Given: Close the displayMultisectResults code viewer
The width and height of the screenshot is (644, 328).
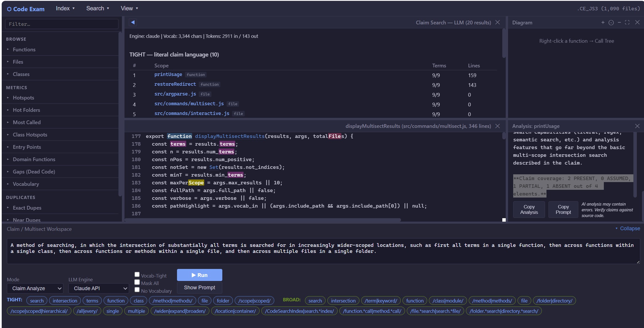Looking at the screenshot, I should [x=498, y=126].
